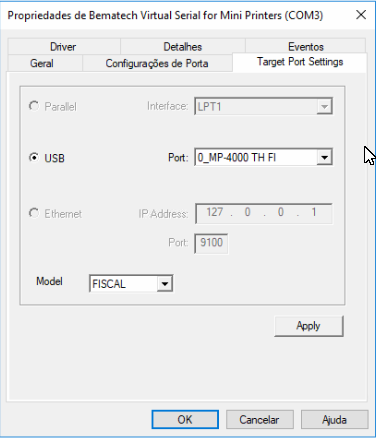
Task: Click the Apply button
Action: [309, 326]
